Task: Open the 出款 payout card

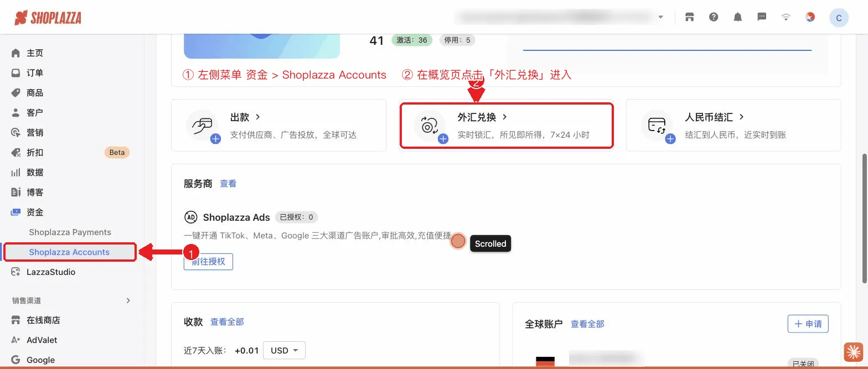Action: [278, 125]
